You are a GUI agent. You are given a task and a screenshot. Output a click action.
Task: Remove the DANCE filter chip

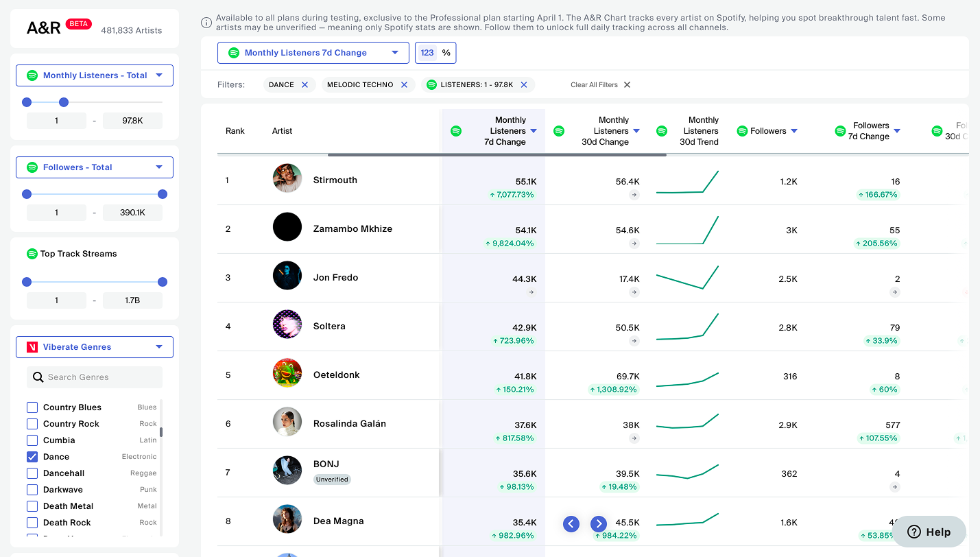(304, 85)
